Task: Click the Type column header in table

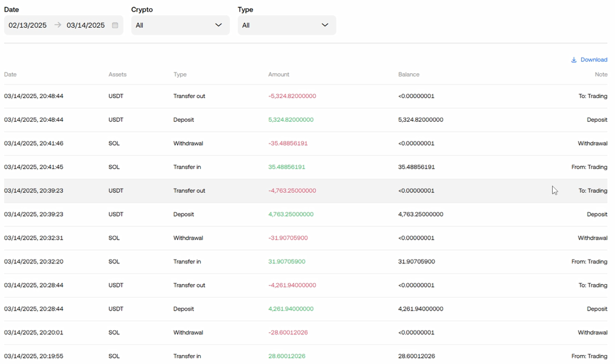Action: (x=180, y=74)
